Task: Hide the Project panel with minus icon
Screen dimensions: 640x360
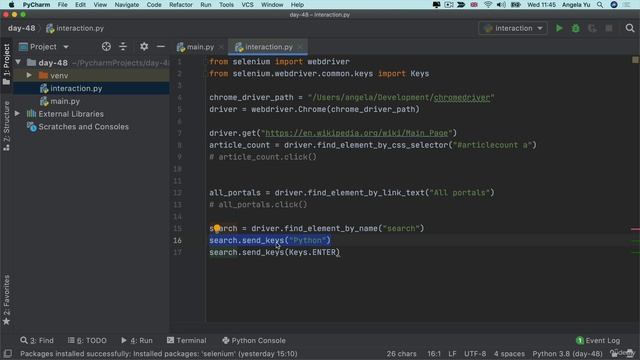Action: pyautogui.click(x=161, y=47)
